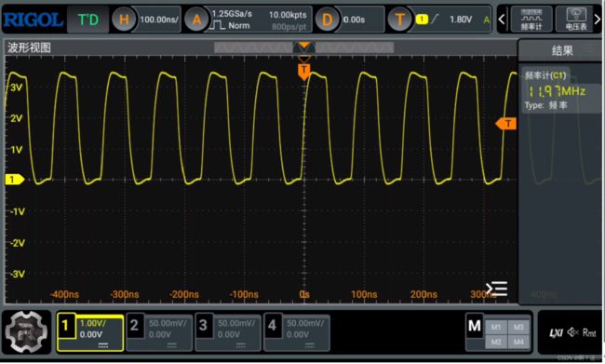Show previous shortcuts with left arrow

[502, 19]
